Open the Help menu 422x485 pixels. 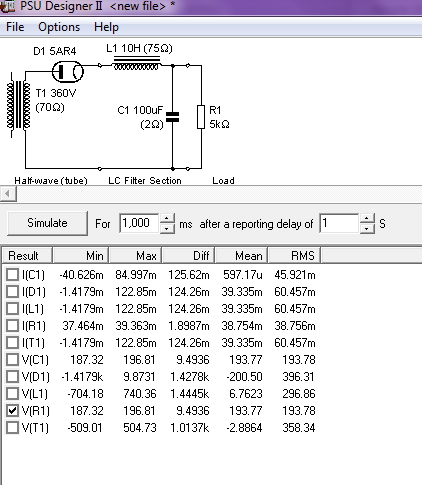point(106,27)
